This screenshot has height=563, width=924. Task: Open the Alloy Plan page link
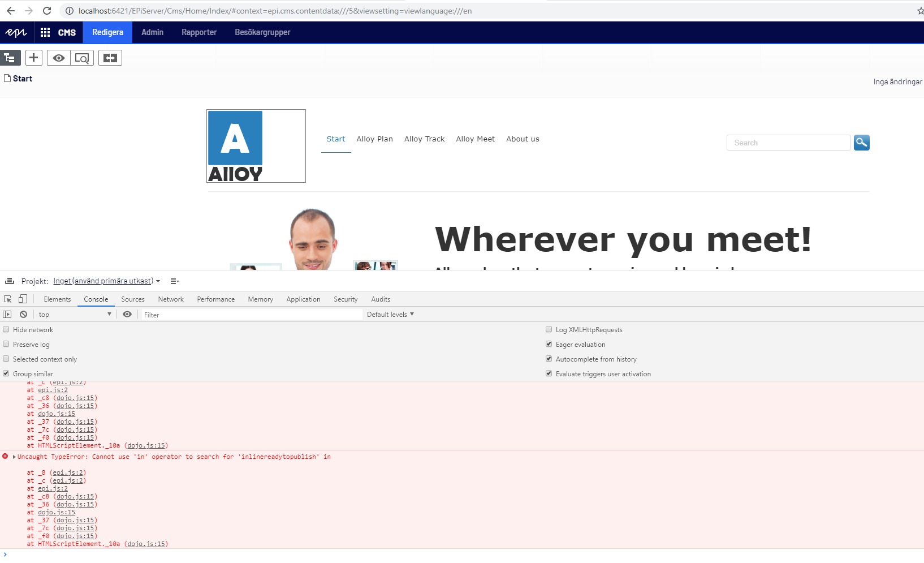pos(374,139)
